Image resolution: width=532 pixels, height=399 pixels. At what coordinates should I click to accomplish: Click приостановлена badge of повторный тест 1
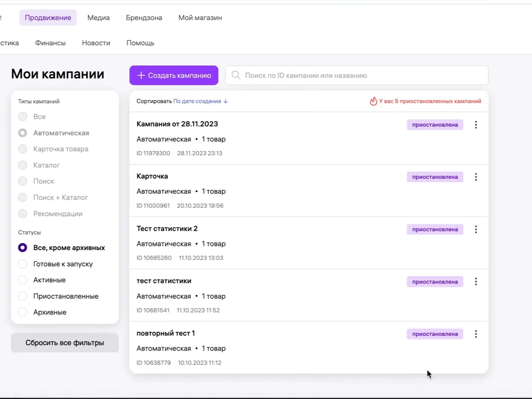(x=435, y=334)
